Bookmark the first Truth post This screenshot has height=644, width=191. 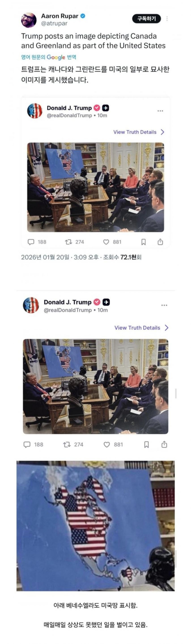144,242
